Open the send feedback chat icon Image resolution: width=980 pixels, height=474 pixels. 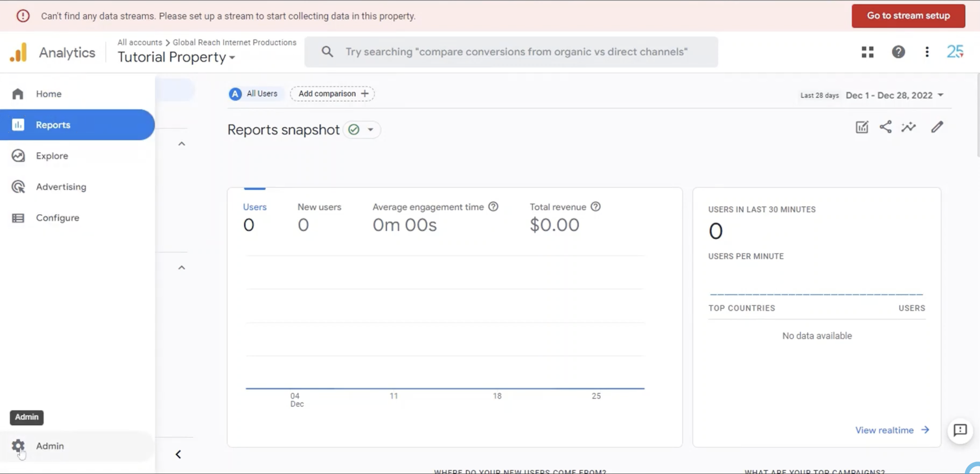[x=960, y=430]
